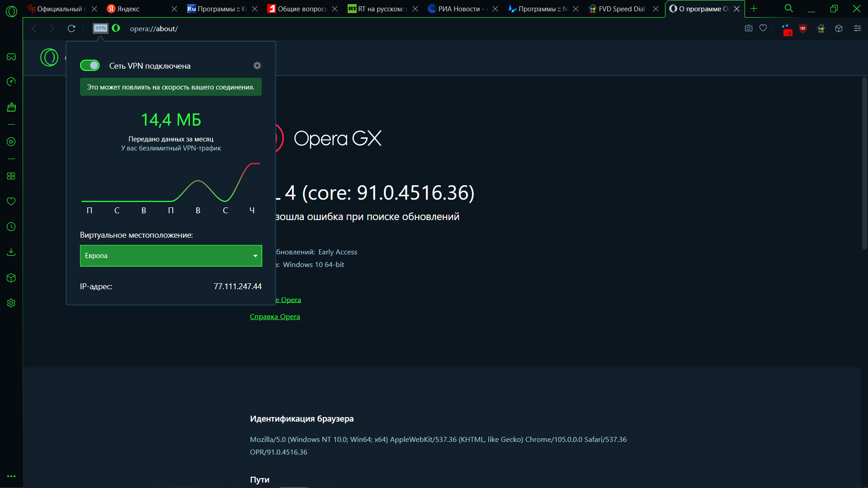Open the FVD Speed Dial house extension

(821, 28)
